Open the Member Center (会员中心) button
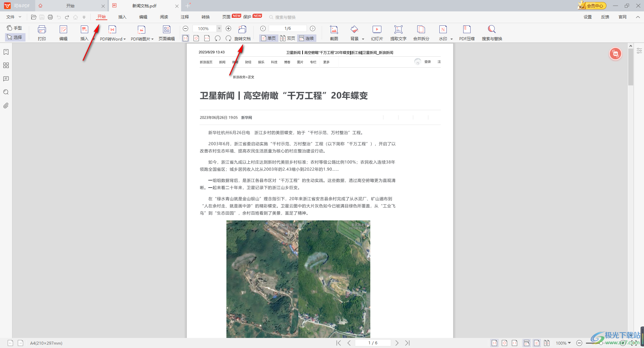 (x=592, y=6)
